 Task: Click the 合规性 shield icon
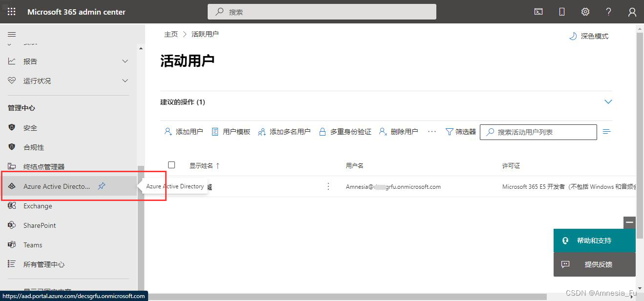coord(12,147)
